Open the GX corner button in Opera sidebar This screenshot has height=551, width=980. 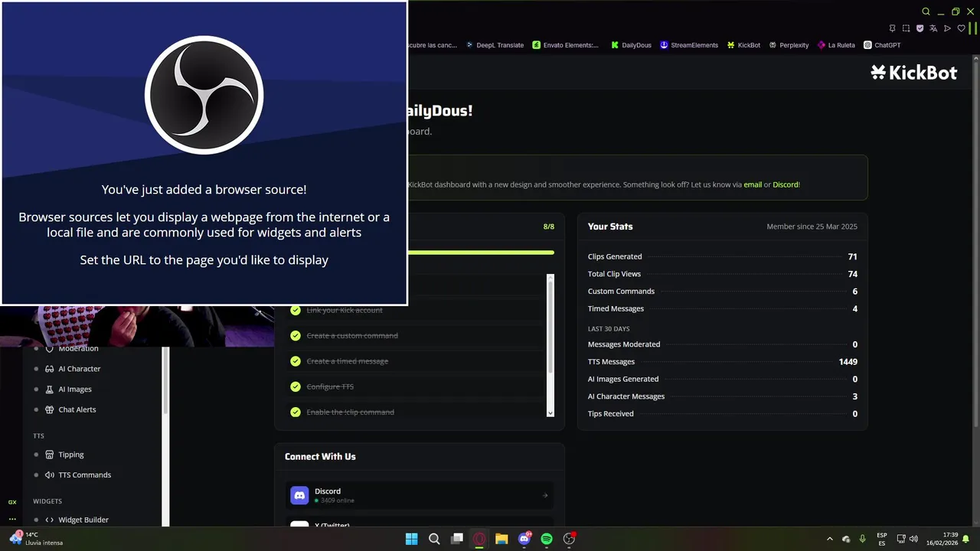(x=12, y=502)
